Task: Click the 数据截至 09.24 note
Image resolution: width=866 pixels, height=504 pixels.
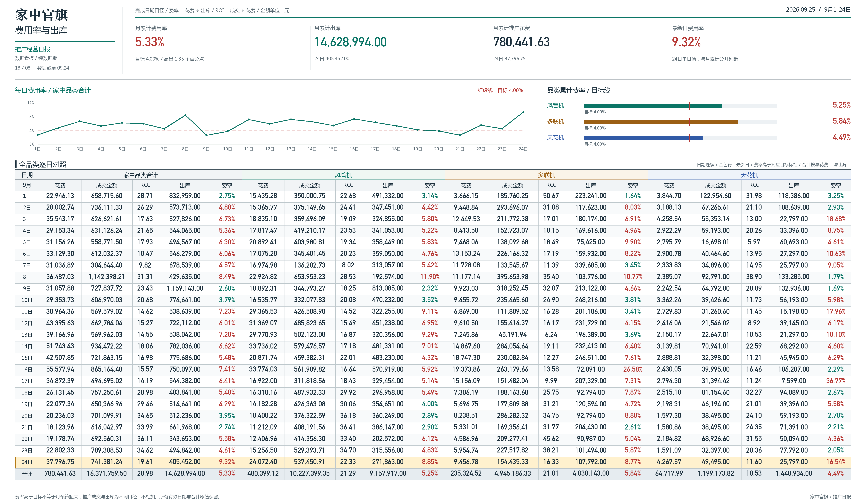Action: coord(53,68)
